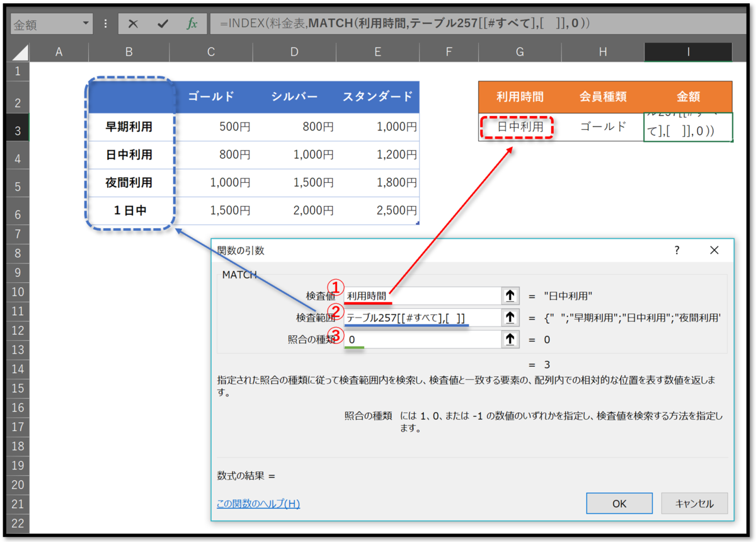Select column E header
The width and height of the screenshot is (756, 542).
(377, 52)
